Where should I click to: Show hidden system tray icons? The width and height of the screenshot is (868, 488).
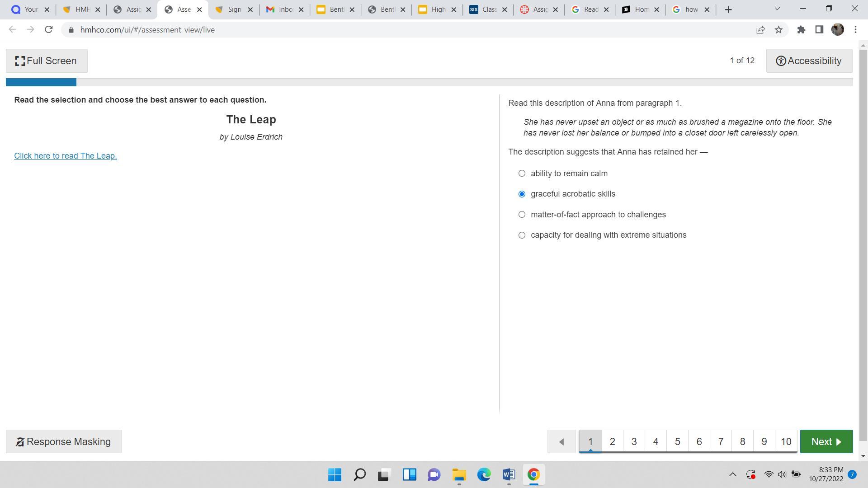732,475
